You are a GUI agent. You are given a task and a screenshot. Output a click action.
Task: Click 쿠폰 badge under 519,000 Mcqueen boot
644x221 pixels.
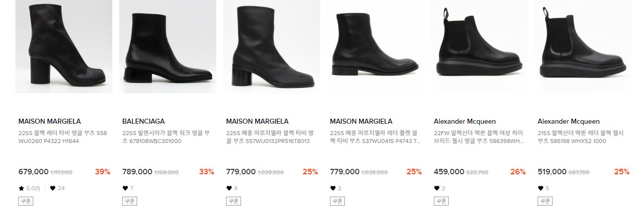[x=545, y=201]
